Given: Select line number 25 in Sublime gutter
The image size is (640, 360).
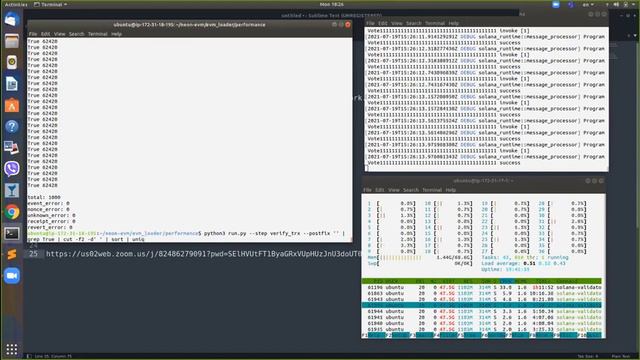Looking at the screenshot, I should pyautogui.click(x=33, y=254).
